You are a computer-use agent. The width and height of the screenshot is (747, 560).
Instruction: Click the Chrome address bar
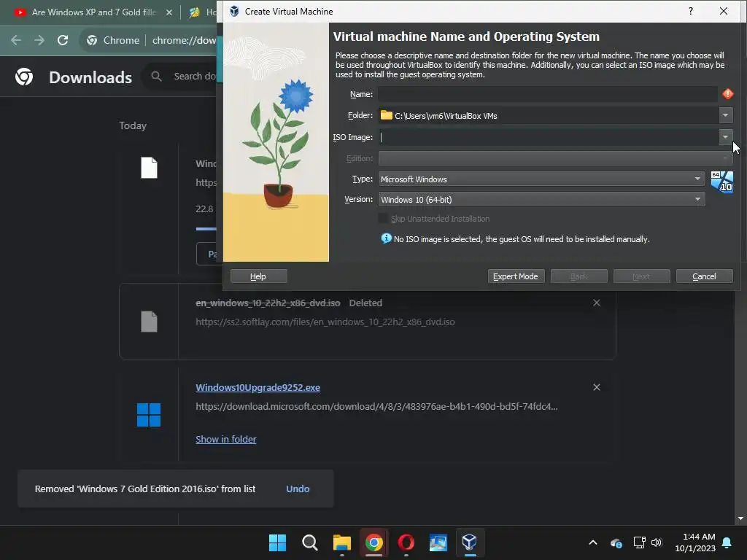(x=183, y=40)
